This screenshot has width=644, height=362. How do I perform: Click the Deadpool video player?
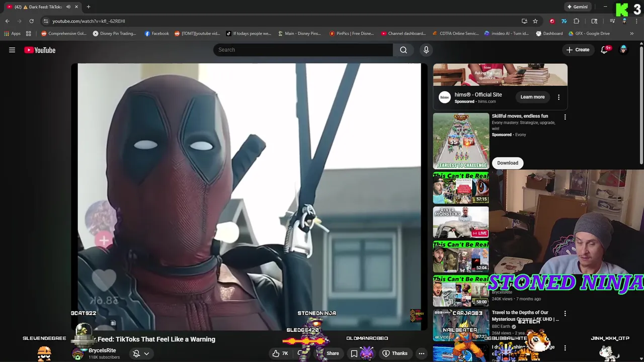[249, 197]
